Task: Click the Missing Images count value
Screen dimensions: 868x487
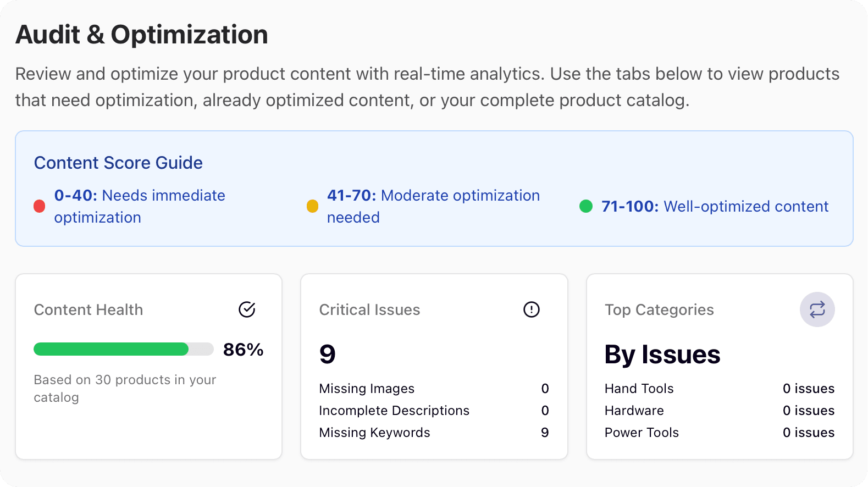Action: (545, 389)
